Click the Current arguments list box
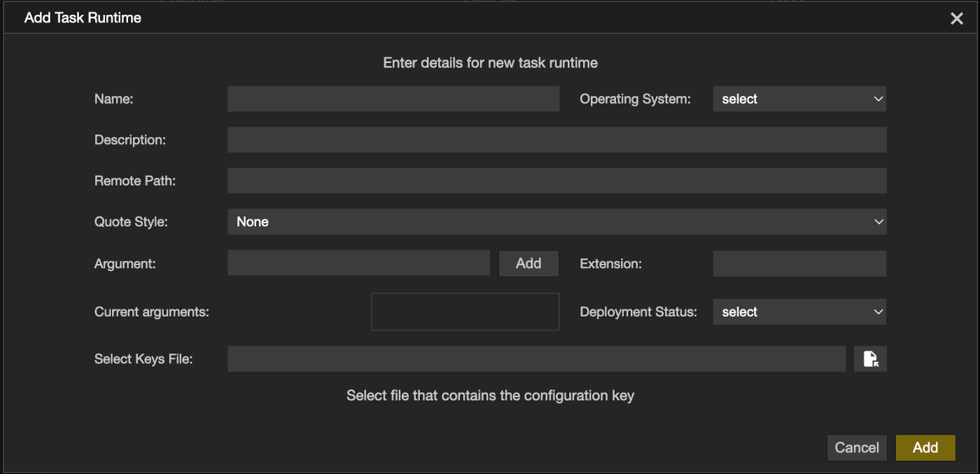The height and width of the screenshot is (474, 980). point(465,312)
